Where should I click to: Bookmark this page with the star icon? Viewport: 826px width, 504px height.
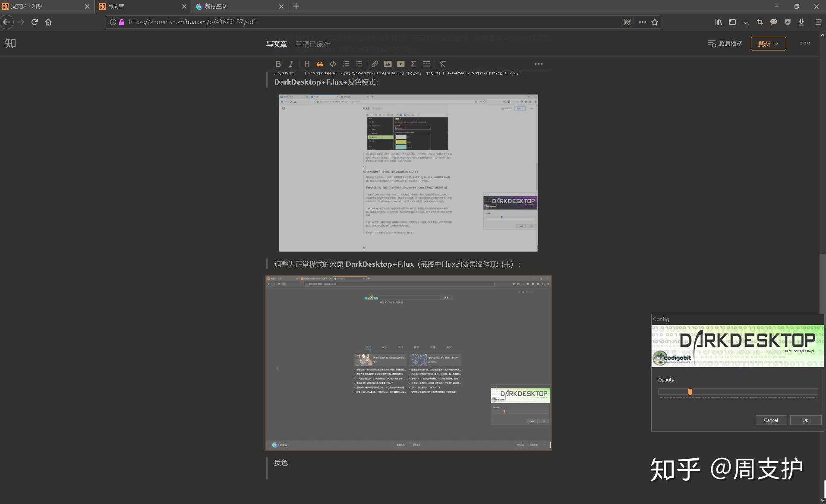pyautogui.click(x=655, y=22)
